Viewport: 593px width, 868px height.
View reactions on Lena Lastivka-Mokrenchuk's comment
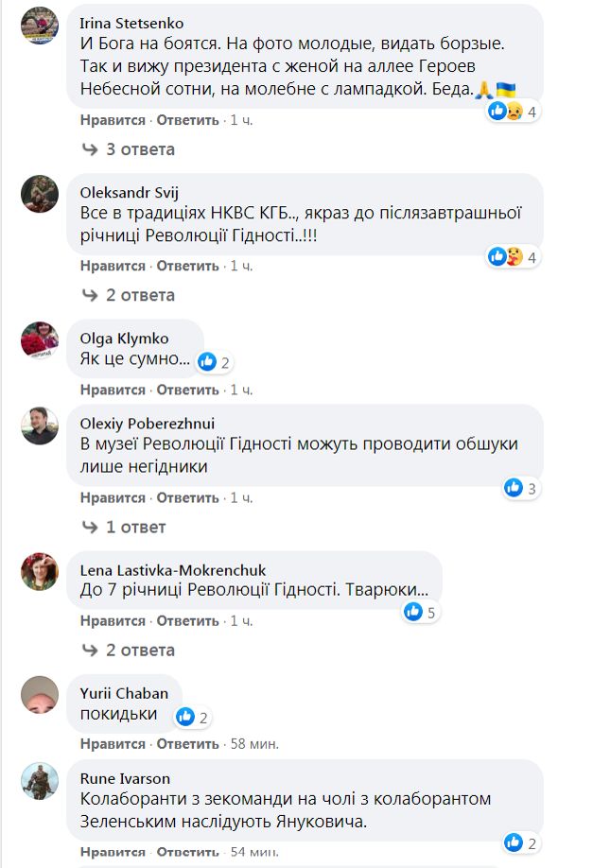pyautogui.click(x=420, y=613)
